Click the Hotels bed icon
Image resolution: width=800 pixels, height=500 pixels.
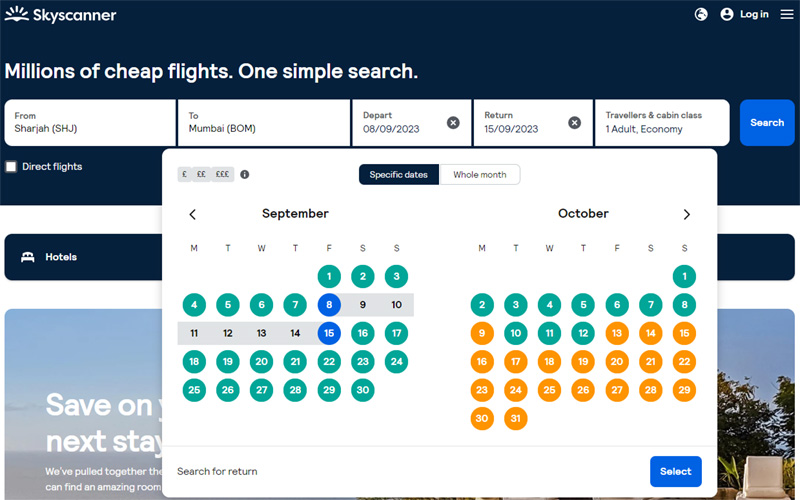tap(27, 257)
